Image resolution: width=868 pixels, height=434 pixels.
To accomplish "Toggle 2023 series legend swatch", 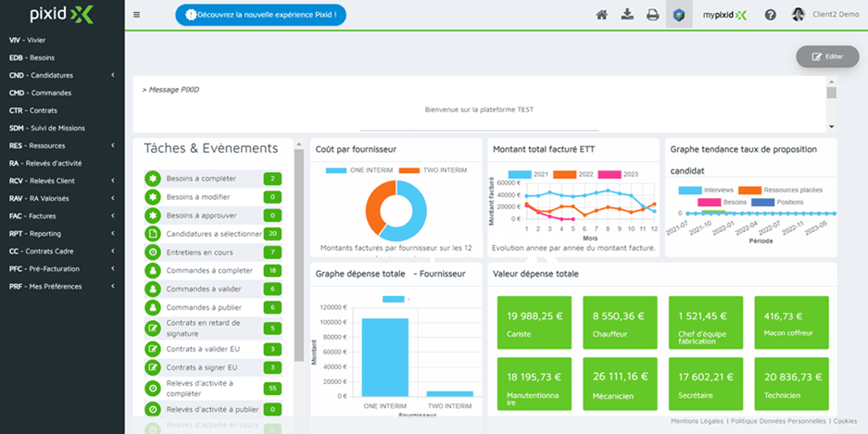I will (x=610, y=174).
